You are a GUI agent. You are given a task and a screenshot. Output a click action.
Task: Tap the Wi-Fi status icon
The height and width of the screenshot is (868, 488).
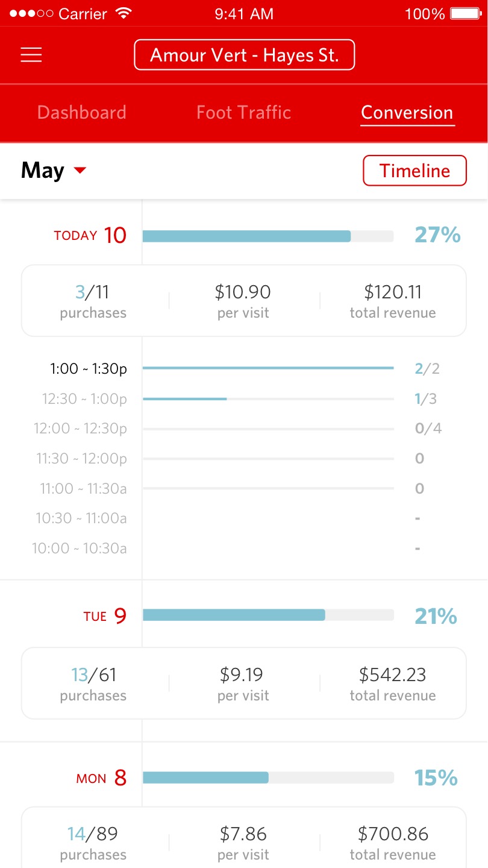124,13
